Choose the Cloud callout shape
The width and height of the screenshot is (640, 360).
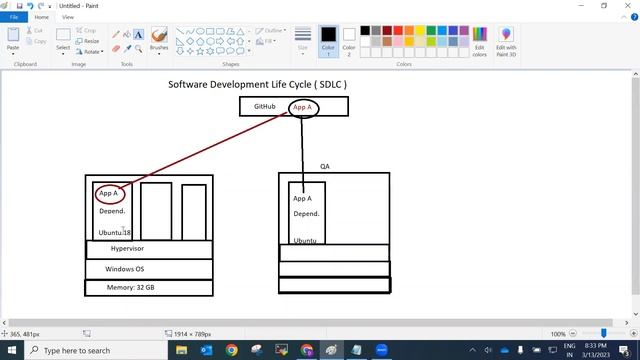coord(240,51)
